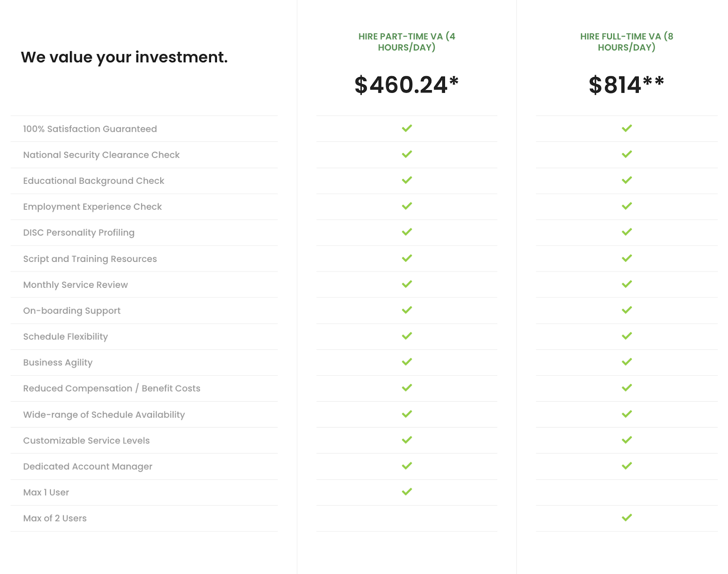Click the Script and Training Resources label
This screenshot has width=728, height=574.
pos(90,259)
